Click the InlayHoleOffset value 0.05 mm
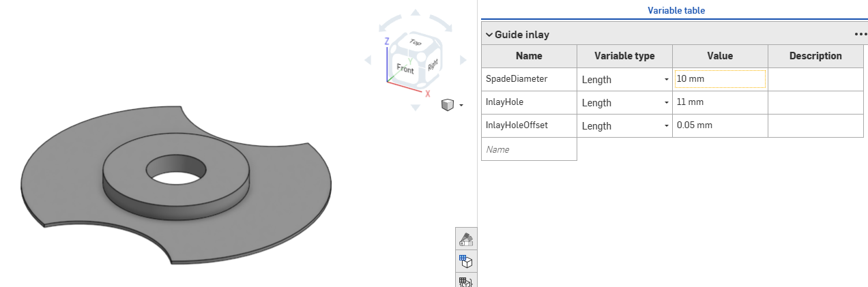This screenshot has width=868, height=287. tap(720, 125)
